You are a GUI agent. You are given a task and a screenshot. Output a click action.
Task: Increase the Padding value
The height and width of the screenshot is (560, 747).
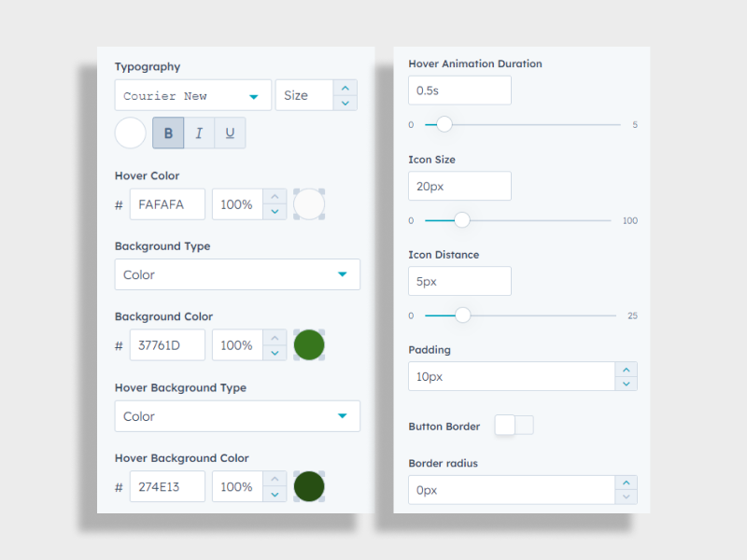tap(627, 371)
